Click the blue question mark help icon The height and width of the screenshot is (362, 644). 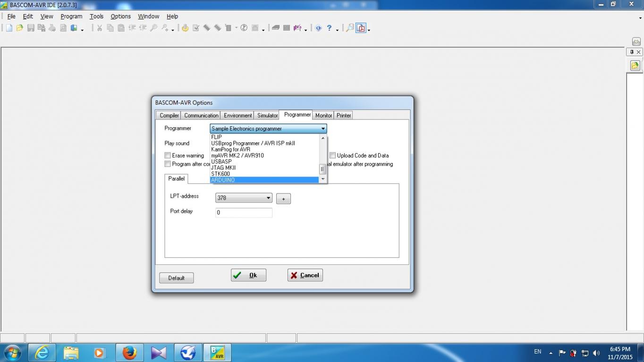coord(329,28)
